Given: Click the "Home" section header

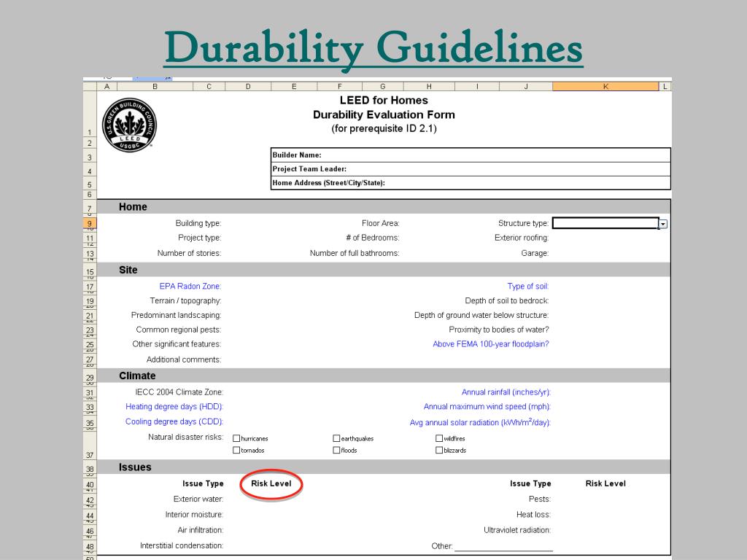Looking at the screenshot, I should [x=133, y=207].
